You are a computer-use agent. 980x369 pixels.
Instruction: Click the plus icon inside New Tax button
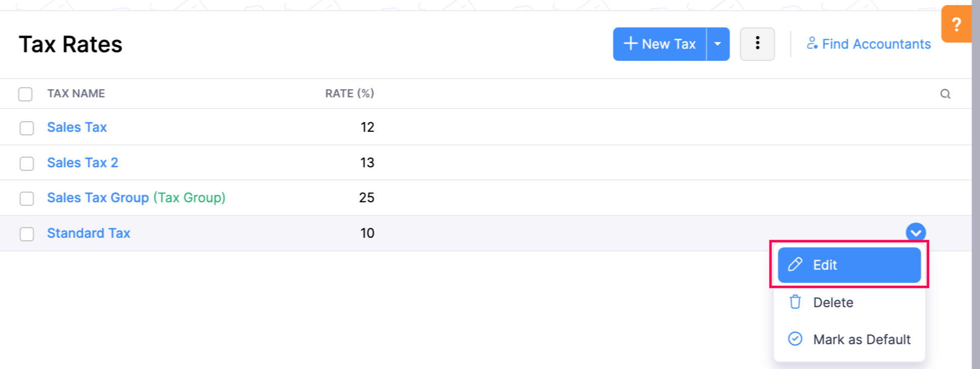pos(631,44)
